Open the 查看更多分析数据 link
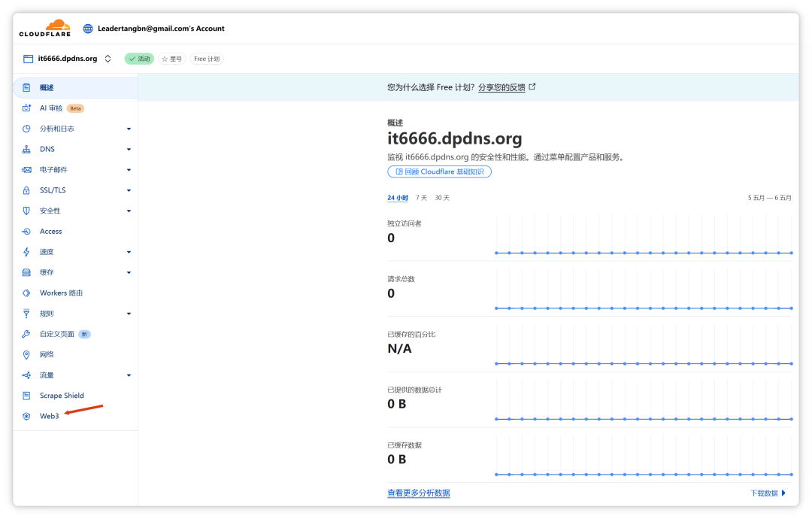 pos(419,493)
